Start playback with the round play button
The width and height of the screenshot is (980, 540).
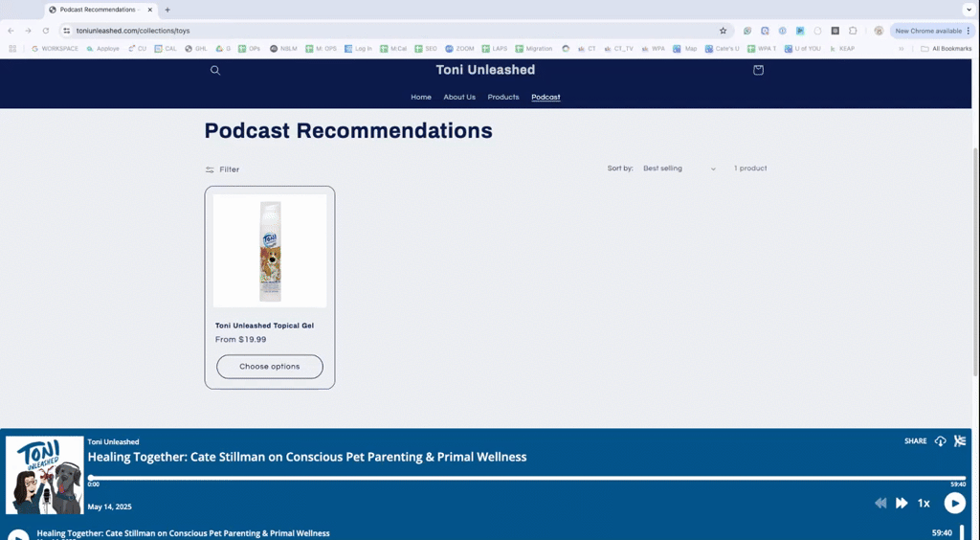point(954,503)
